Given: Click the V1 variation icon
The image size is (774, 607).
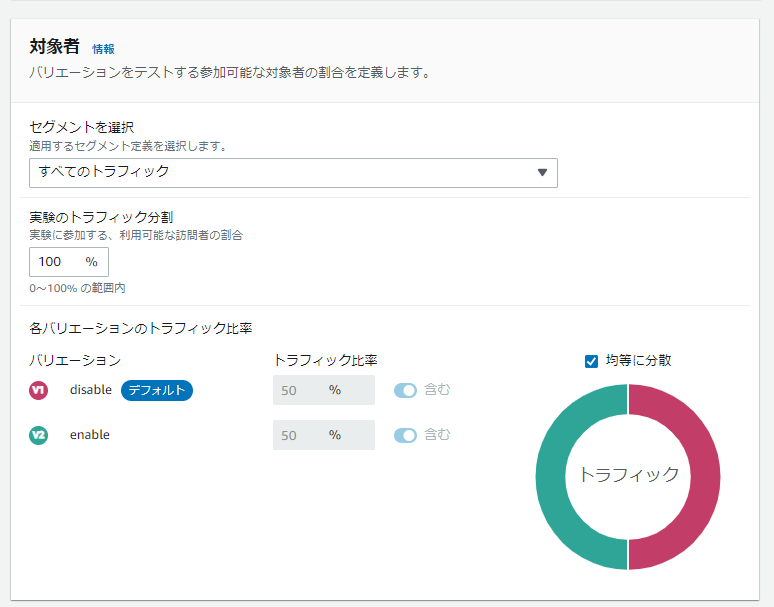Looking at the screenshot, I should click(39, 390).
